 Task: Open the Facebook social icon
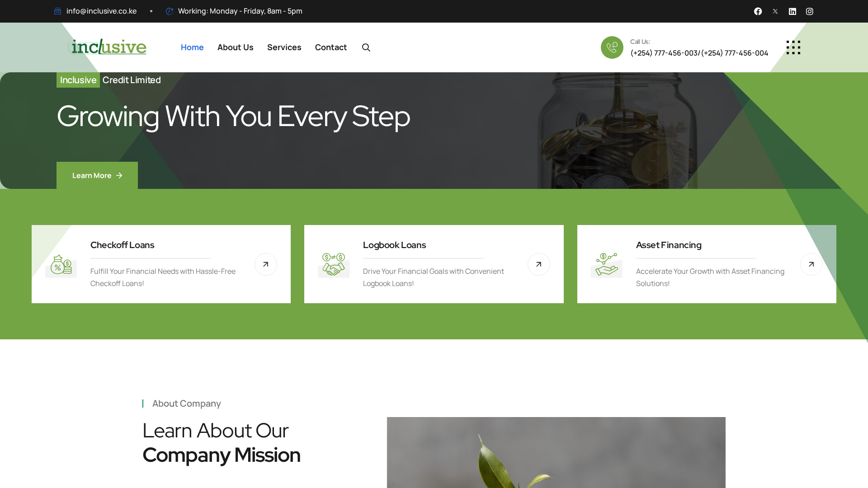click(x=758, y=11)
